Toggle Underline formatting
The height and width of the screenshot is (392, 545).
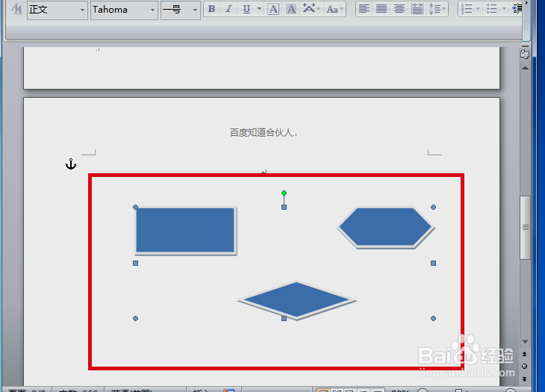[246, 9]
